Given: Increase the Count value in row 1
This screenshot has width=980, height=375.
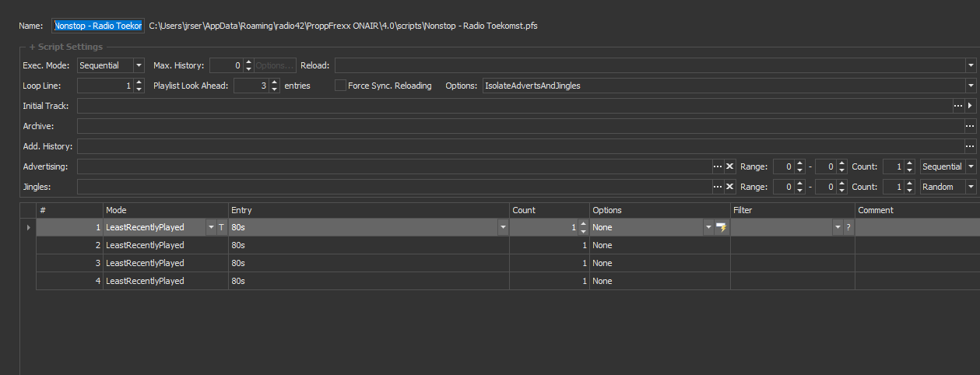Looking at the screenshot, I should (x=583, y=224).
